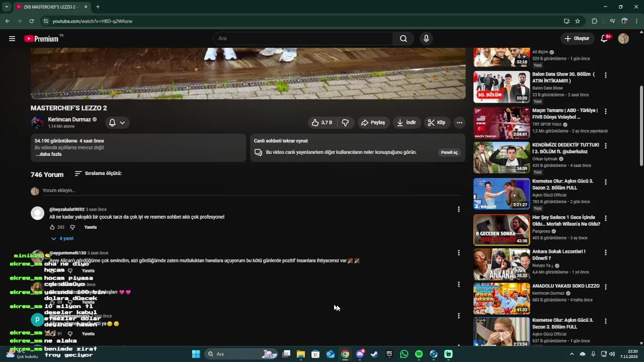Close the MASTERCHEF'S LEZZO 2 tab
The width and height of the screenshot is (644, 362).
coord(86,7)
